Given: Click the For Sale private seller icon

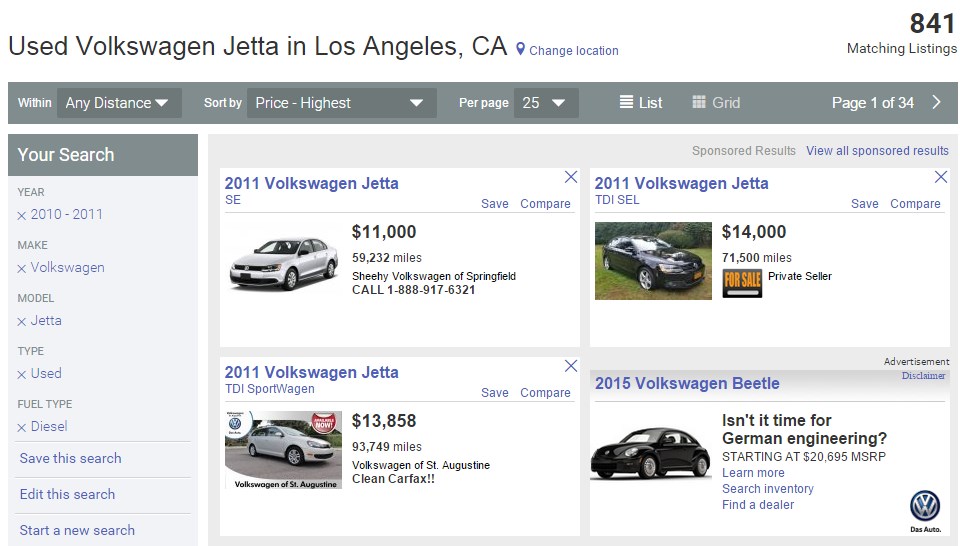Looking at the screenshot, I should tap(742, 283).
